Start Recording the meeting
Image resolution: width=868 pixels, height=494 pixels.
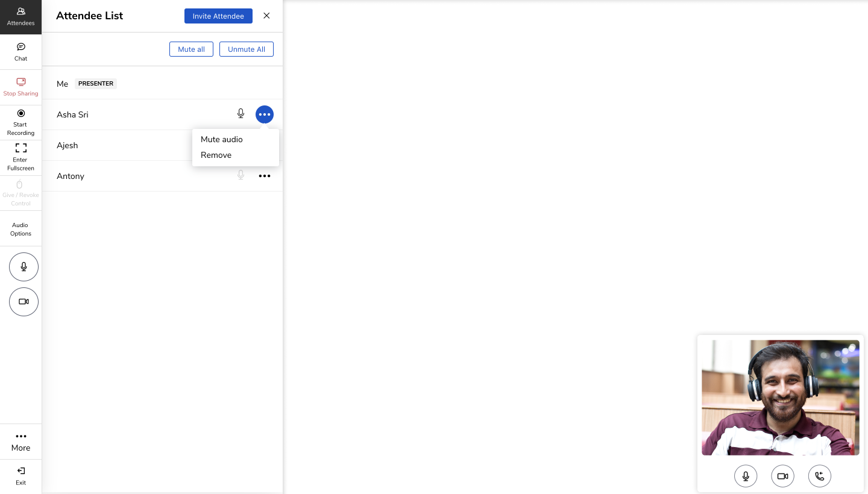tap(20, 123)
